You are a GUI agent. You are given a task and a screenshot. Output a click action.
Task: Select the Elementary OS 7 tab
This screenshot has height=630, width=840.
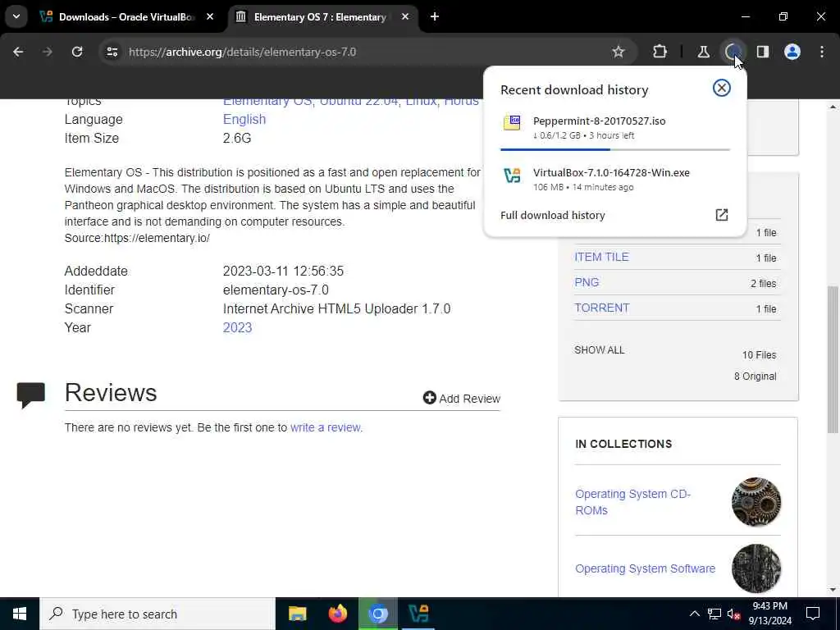pyautogui.click(x=320, y=17)
